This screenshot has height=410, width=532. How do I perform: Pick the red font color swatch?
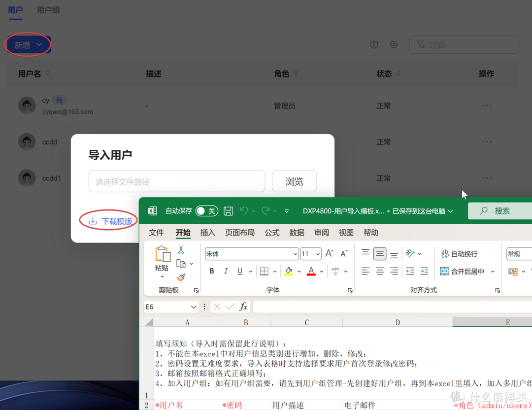coord(311,272)
